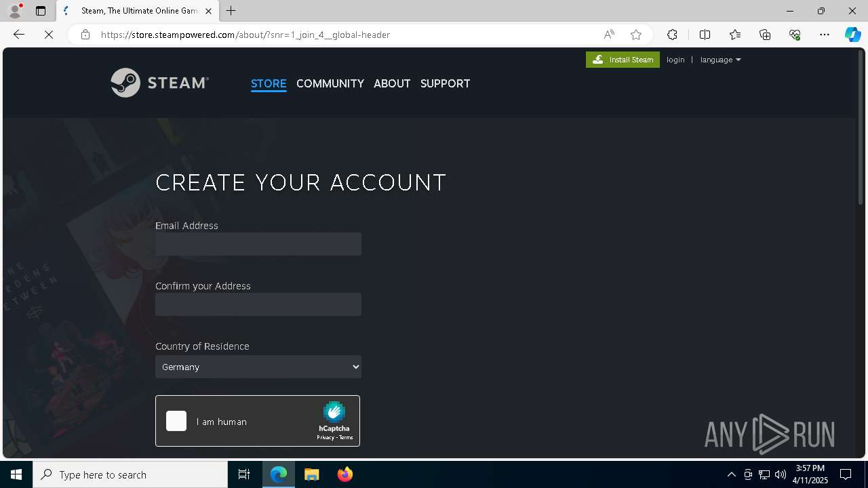Click Microsoft Edge taskbar icon
Image resolution: width=868 pixels, height=488 pixels.
[279, 474]
